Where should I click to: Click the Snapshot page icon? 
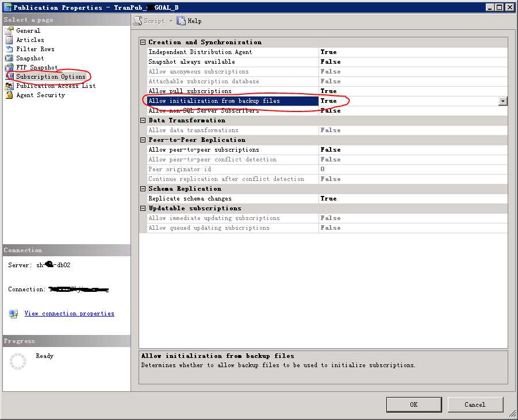tap(9, 59)
